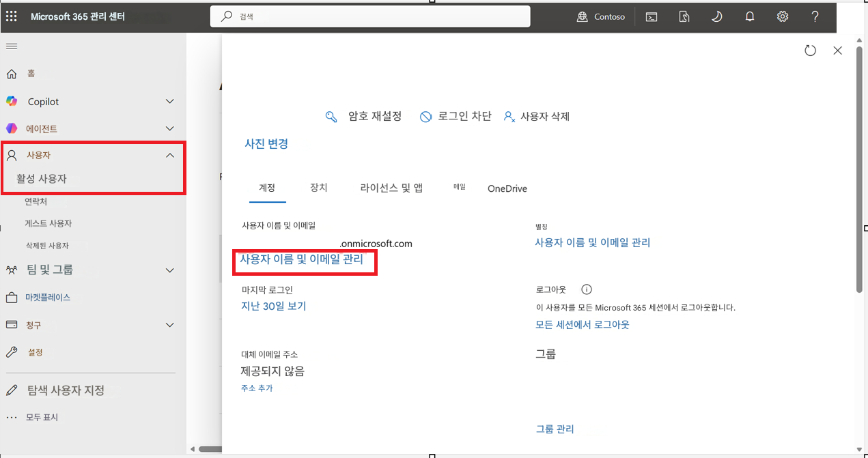Open notifications bell icon

(x=750, y=17)
